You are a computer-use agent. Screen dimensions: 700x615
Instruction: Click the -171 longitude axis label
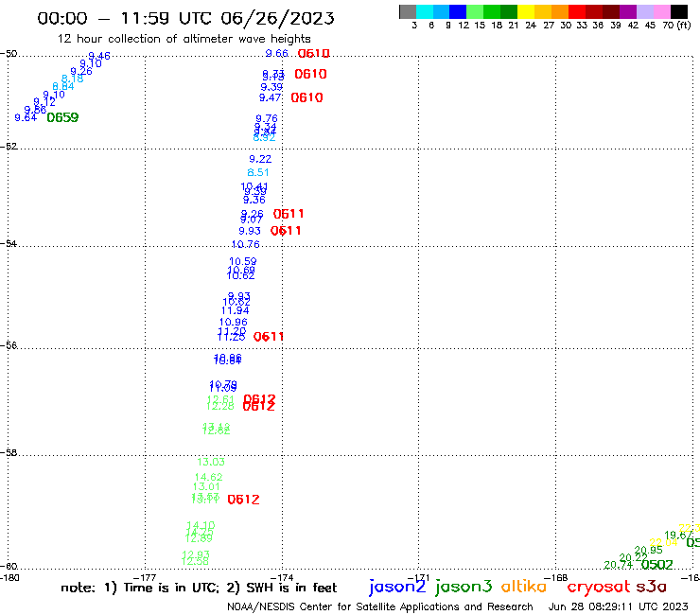coord(418,578)
